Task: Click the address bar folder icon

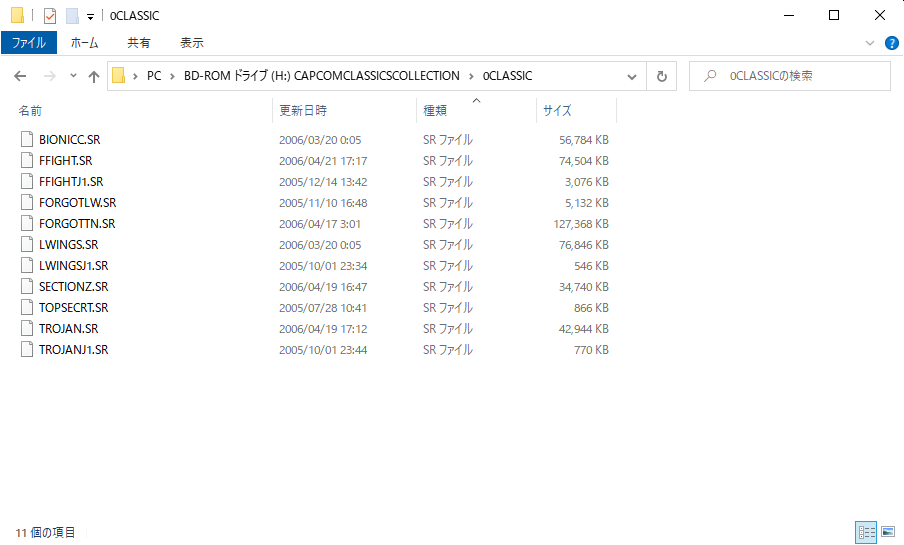Action: pyautogui.click(x=119, y=76)
